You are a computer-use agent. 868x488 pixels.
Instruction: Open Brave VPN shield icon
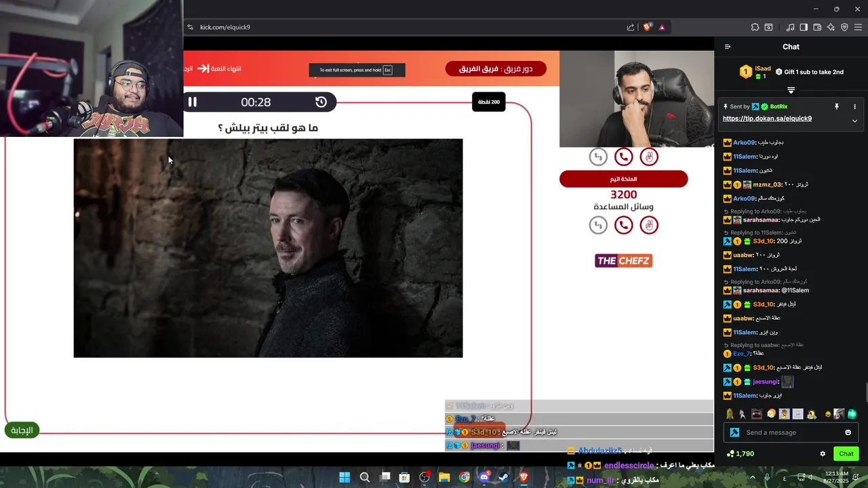[x=844, y=27]
